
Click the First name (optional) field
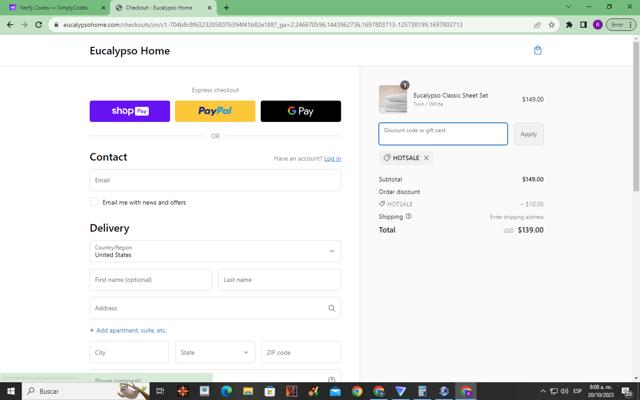(x=151, y=280)
